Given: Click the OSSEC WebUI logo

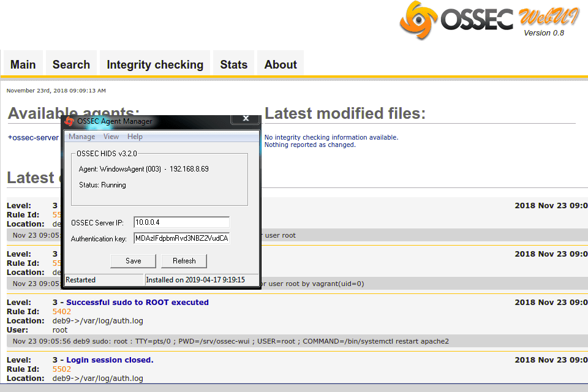Looking at the screenshot, I should tap(489, 20).
